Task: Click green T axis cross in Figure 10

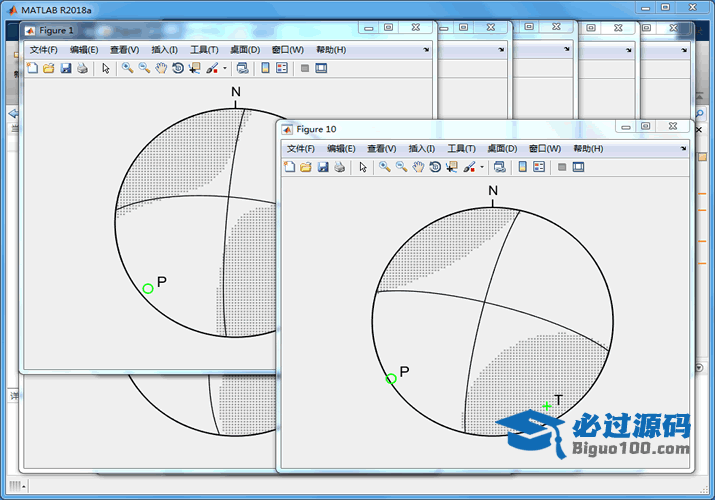Action: [x=547, y=406]
